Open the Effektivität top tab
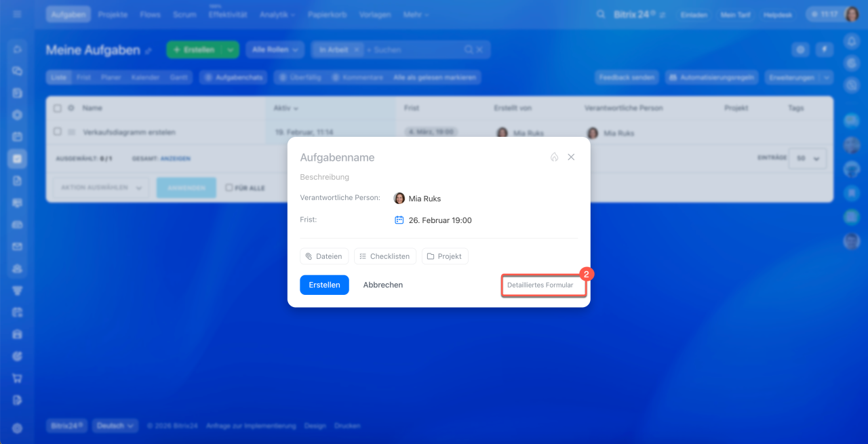Viewport: 868px width, 444px height. [228, 14]
